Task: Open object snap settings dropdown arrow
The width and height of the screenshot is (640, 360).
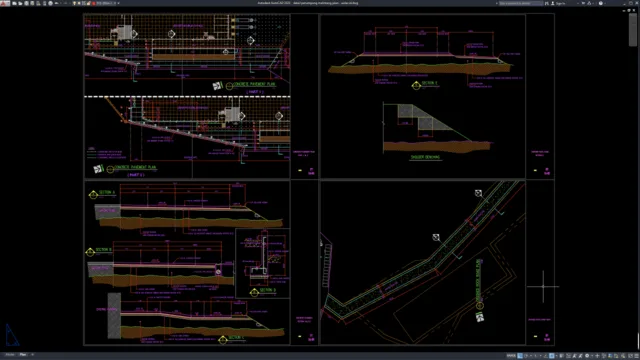Action: pyautogui.click(x=557, y=356)
